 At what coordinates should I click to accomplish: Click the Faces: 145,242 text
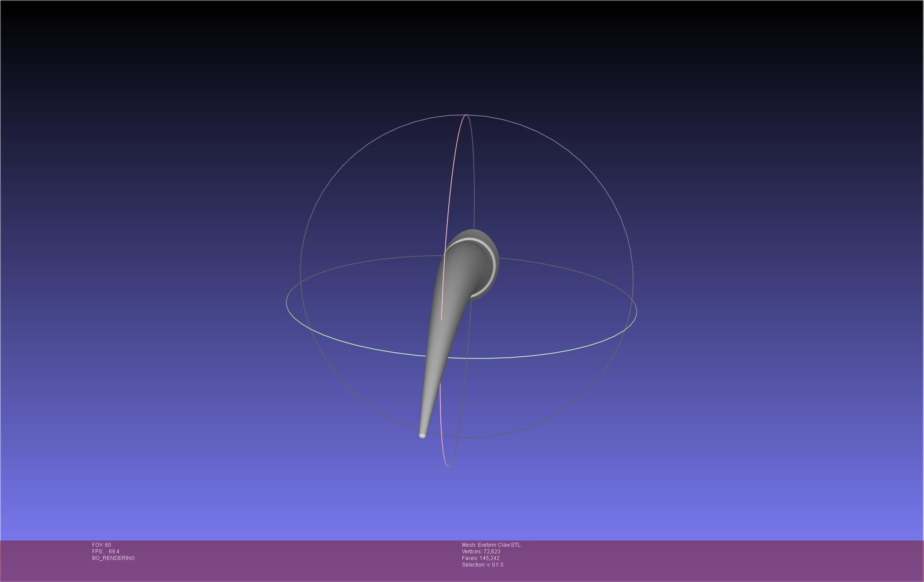(x=481, y=558)
